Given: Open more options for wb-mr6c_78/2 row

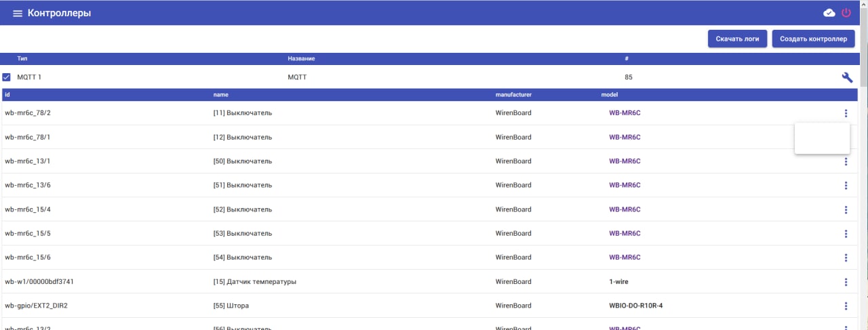Looking at the screenshot, I should 846,113.
